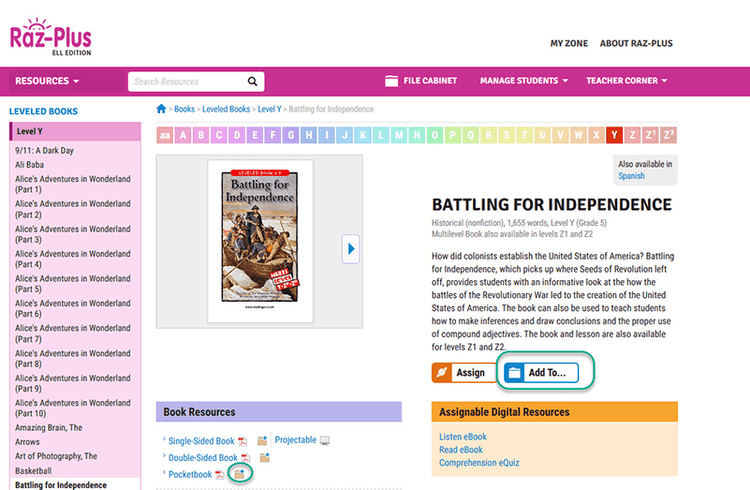
Task: Open About Raz-Plus
Action: tap(636, 44)
